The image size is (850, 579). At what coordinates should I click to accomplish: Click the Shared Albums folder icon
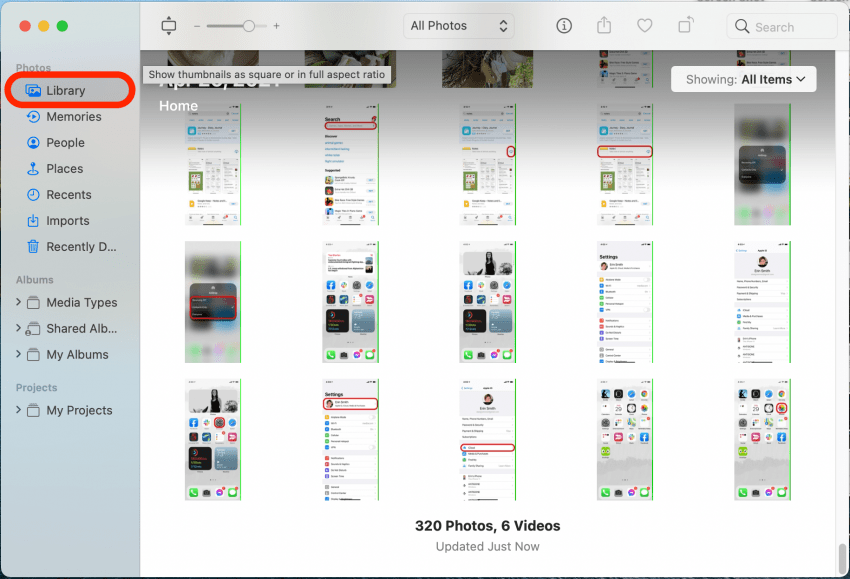33,329
